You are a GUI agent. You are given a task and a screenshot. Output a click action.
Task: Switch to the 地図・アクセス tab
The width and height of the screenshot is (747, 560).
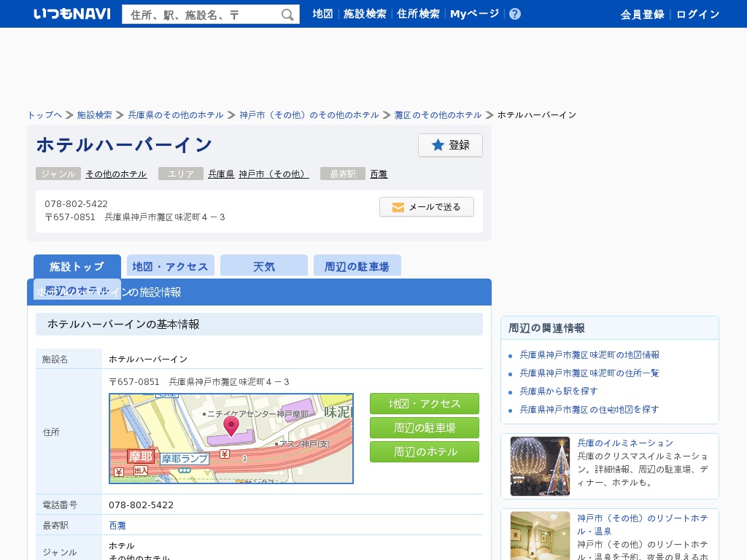click(x=171, y=266)
